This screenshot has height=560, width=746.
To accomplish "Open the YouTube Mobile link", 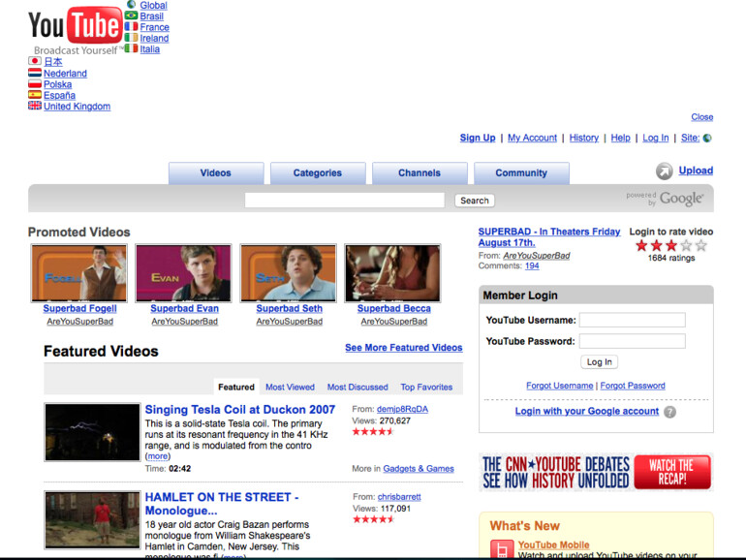I will point(554,544).
